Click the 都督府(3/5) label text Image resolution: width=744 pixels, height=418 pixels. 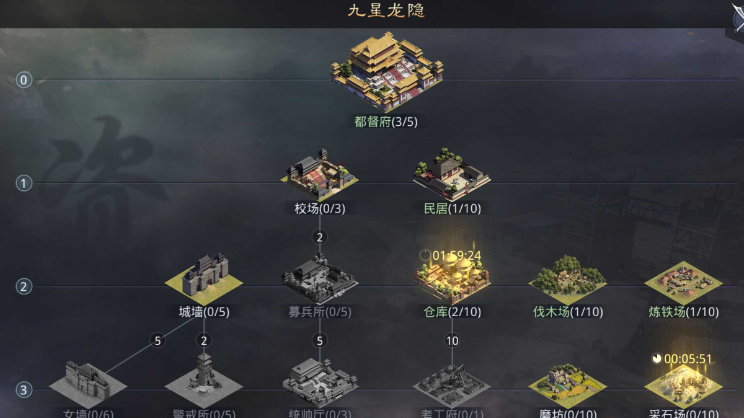[386, 122]
